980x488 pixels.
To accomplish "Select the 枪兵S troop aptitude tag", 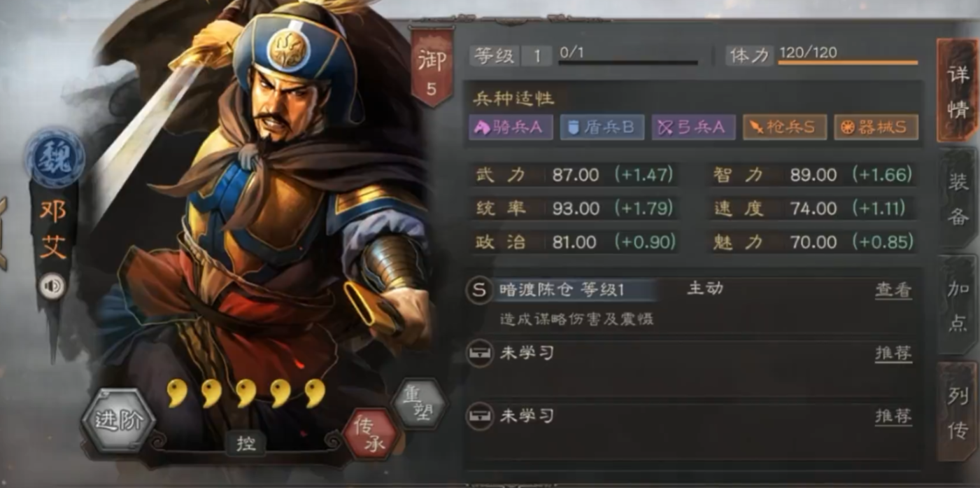I will tap(784, 127).
